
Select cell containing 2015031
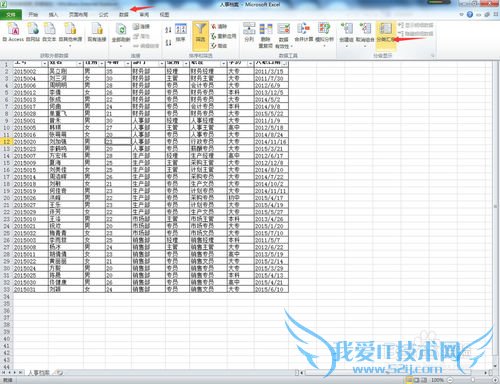tap(30, 289)
